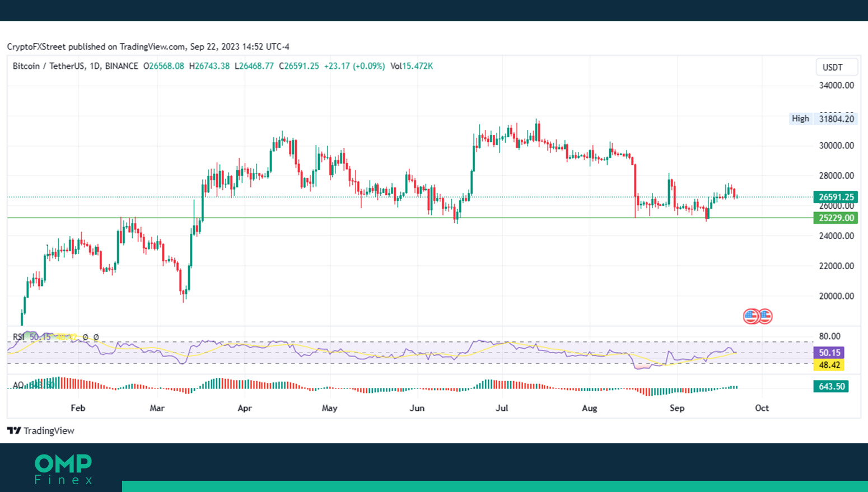Click the RSI indicator legend label
The width and height of the screenshot is (868, 492).
[x=19, y=337]
